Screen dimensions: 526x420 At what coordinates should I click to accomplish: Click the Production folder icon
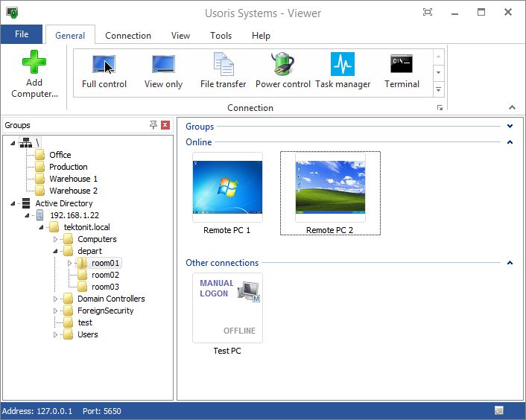(39, 167)
